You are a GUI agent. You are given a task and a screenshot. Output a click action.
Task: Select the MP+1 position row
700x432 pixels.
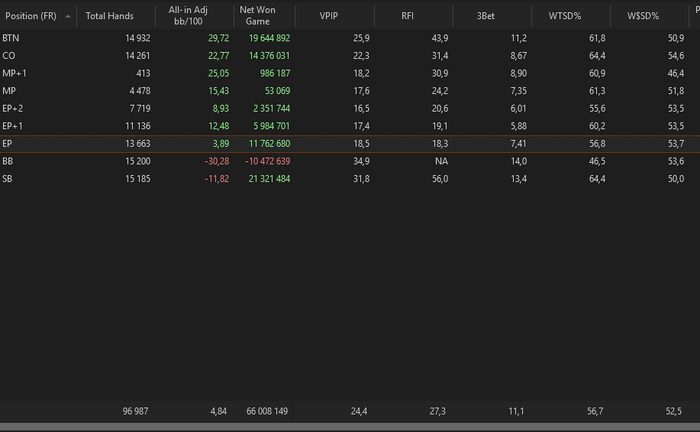tap(350, 73)
